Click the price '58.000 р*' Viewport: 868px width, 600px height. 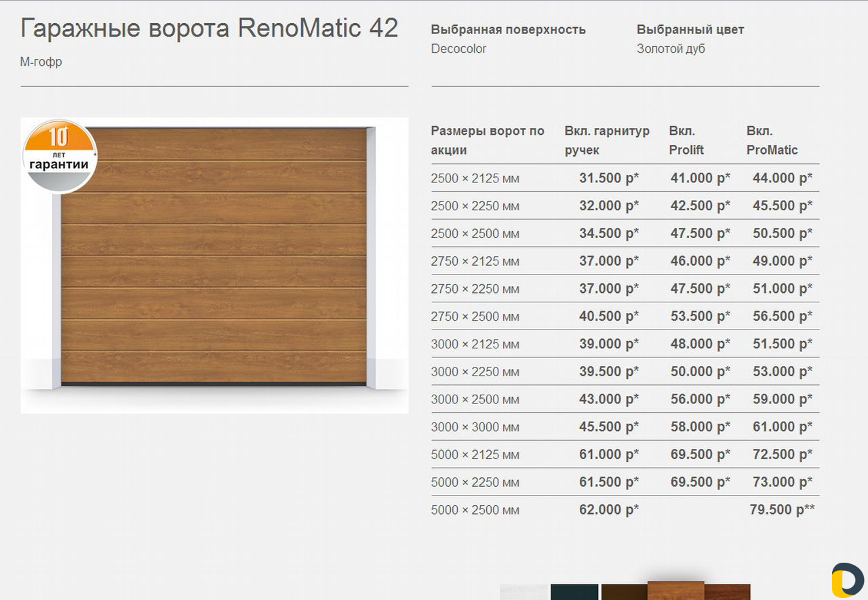click(x=701, y=427)
